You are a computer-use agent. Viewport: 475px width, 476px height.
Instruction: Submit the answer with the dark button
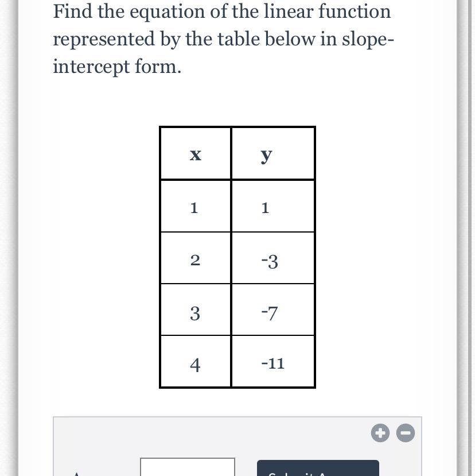click(318, 468)
